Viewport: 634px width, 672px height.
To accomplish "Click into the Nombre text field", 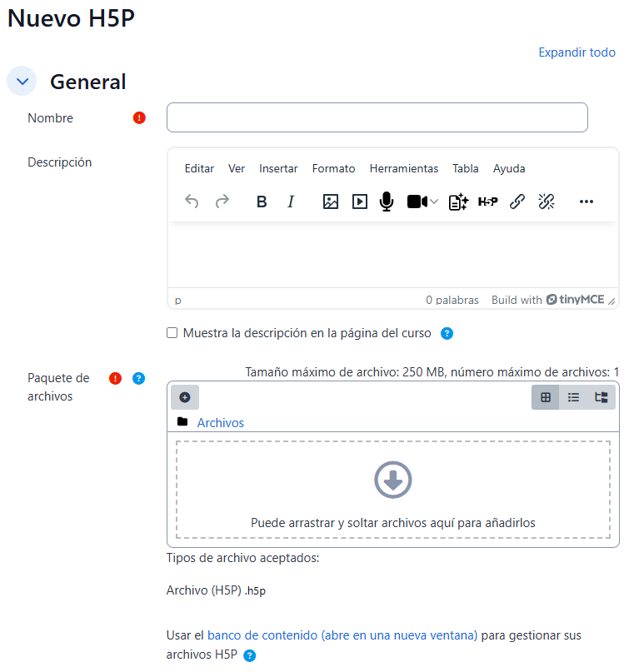I will 377,117.
